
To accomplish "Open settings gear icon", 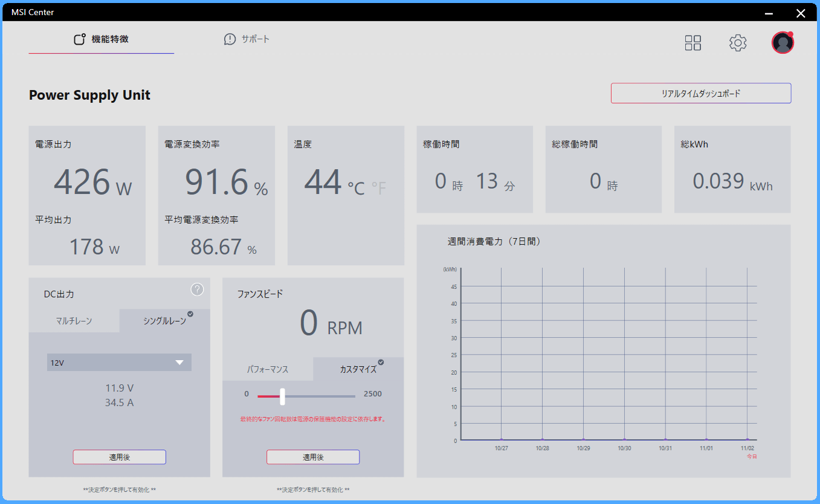I will coord(738,43).
